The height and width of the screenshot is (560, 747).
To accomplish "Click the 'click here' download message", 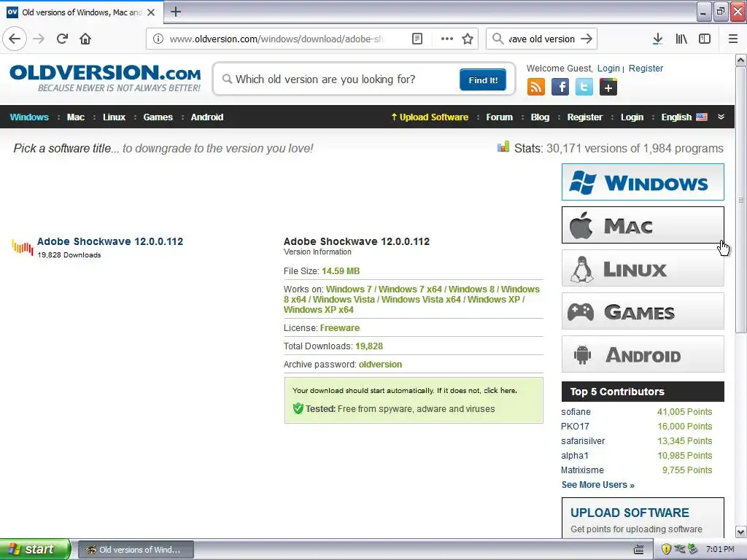I will click(x=500, y=391).
